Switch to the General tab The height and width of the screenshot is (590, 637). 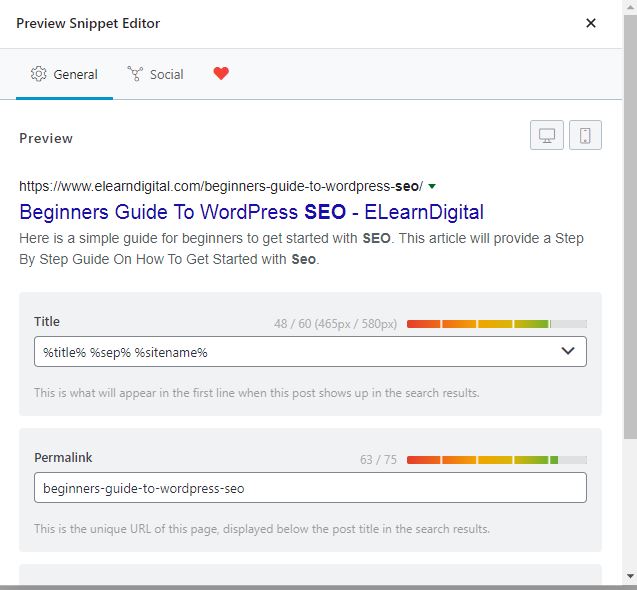(64, 74)
